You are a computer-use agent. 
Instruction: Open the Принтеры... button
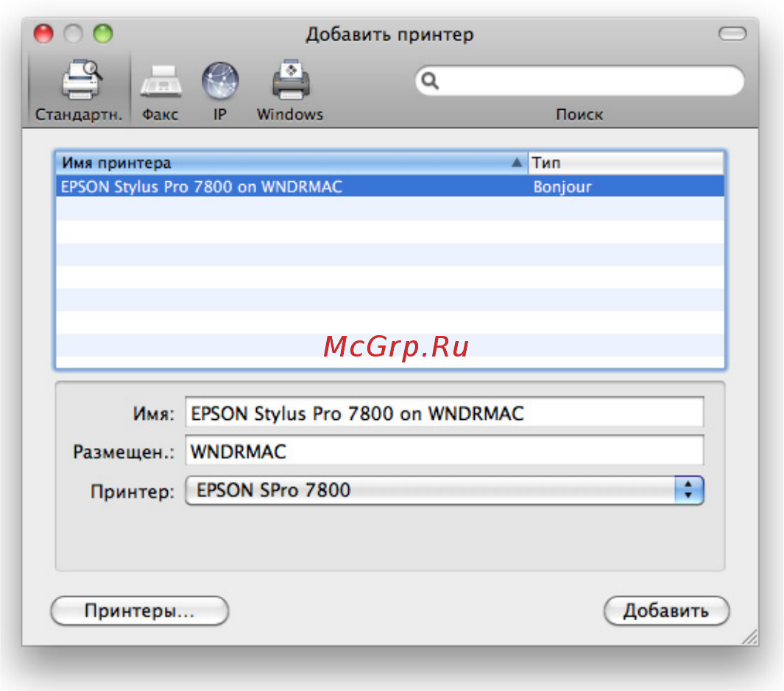(x=139, y=611)
